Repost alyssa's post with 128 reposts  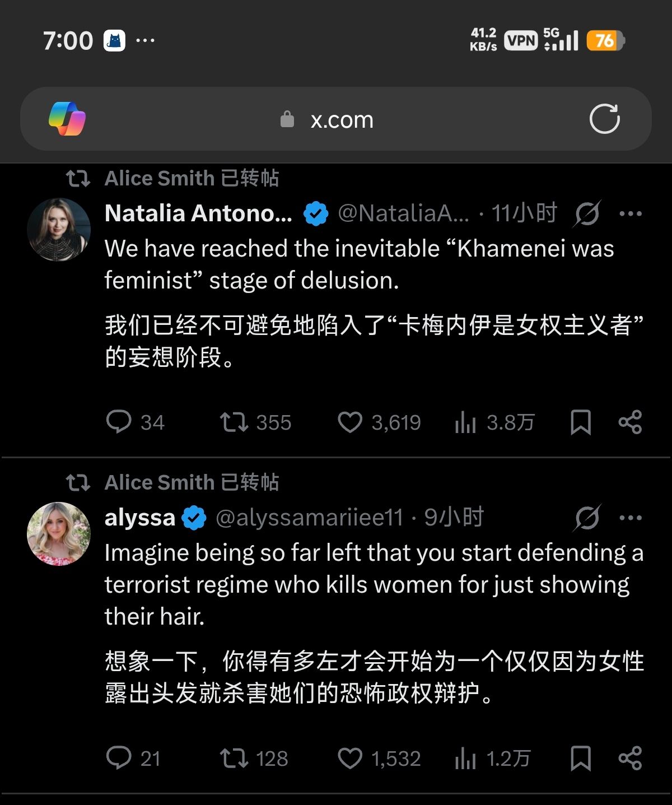[x=234, y=759]
